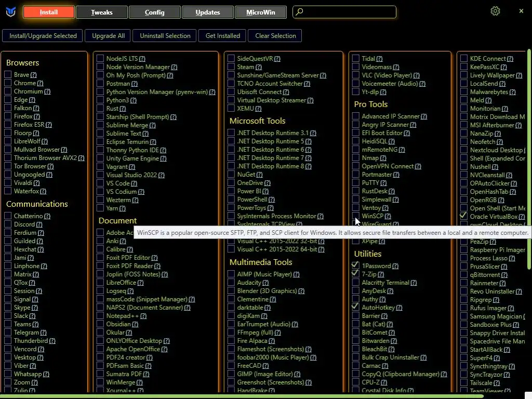Open the (?) info link for Chrome

click(x=40, y=83)
